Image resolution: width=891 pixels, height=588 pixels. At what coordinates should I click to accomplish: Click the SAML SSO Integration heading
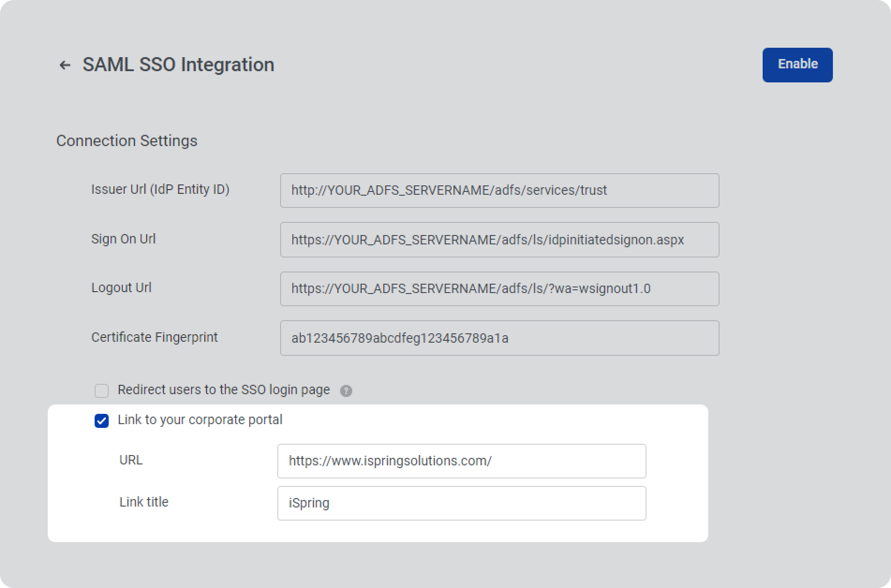pyautogui.click(x=178, y=65)
